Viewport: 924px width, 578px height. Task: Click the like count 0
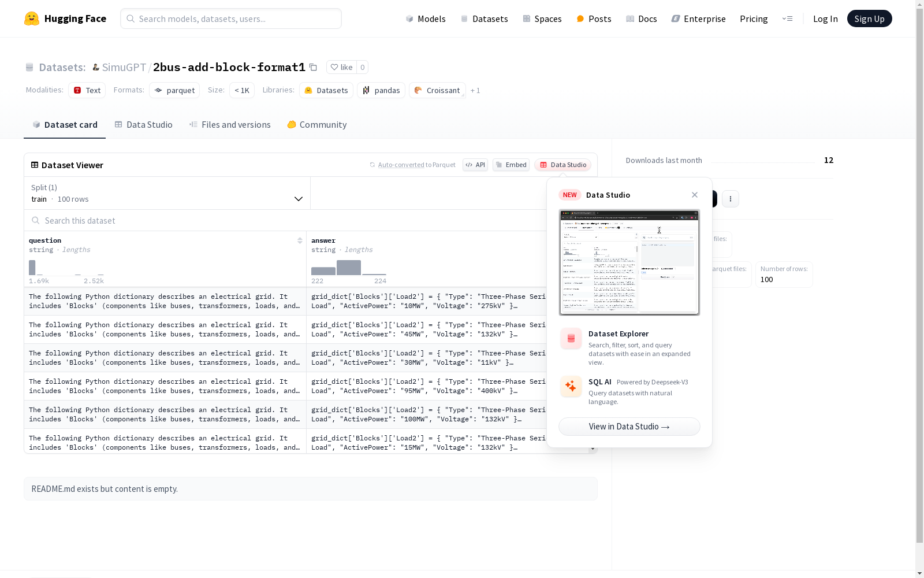click(x=362, y=67)
